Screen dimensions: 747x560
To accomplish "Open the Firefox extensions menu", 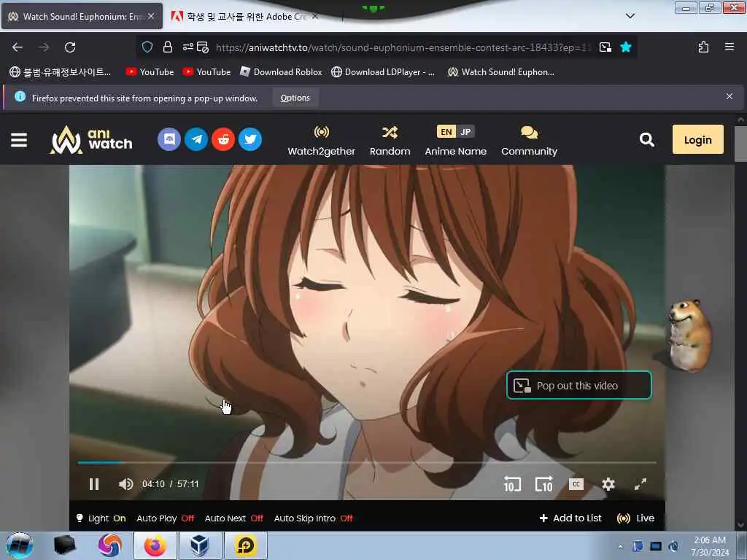I will tap(703, 47).
